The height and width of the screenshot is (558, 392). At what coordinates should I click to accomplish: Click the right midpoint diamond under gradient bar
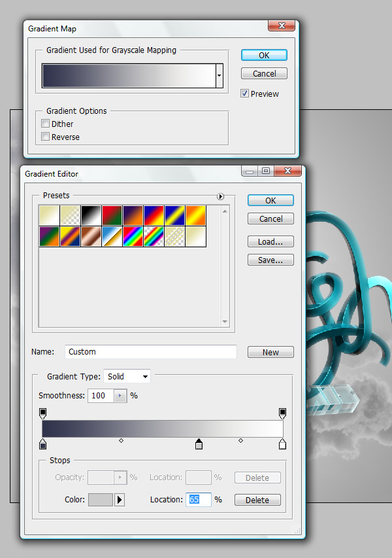240,440
